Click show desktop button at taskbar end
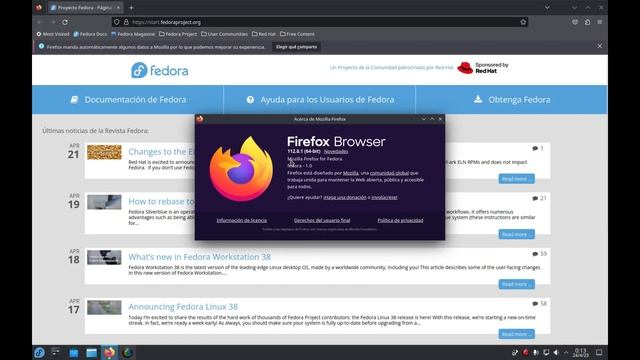640x360 pixels. point(599,352)
